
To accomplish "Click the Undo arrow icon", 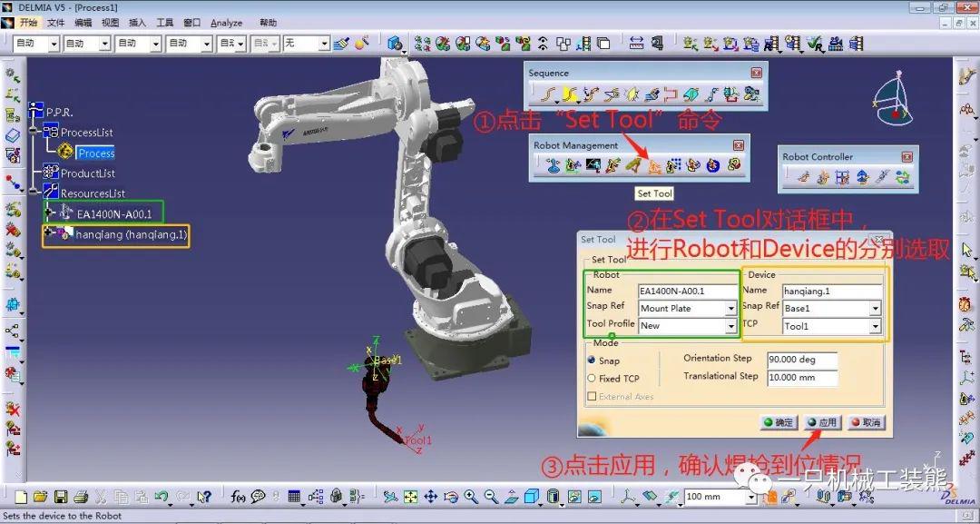I will [x=161, y=497].
